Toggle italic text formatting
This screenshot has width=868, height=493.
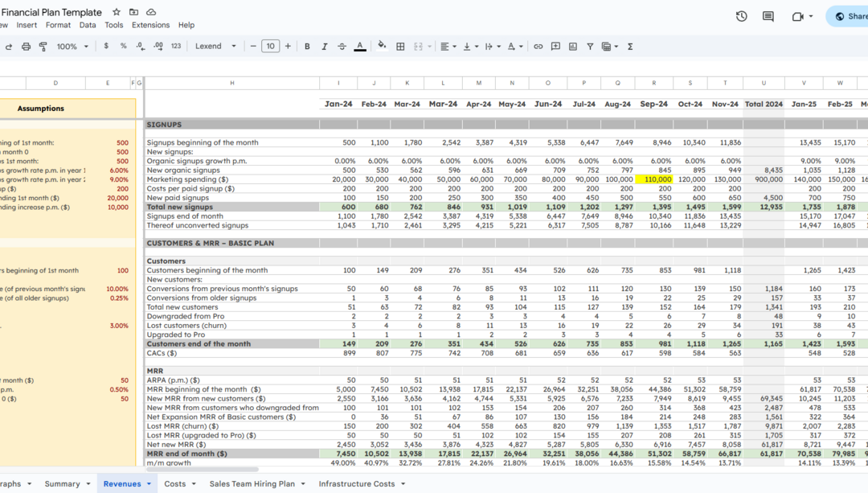325,47
